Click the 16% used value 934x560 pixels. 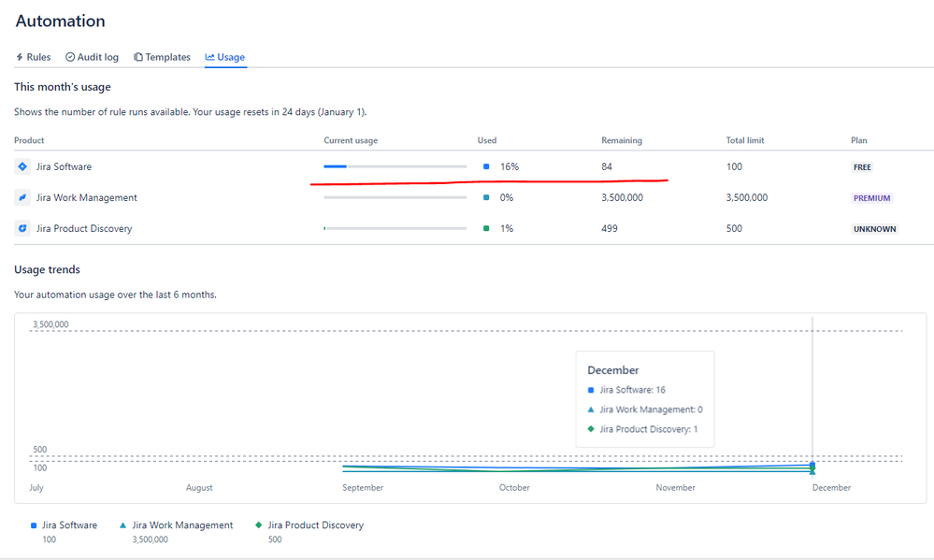pos(510,166)
